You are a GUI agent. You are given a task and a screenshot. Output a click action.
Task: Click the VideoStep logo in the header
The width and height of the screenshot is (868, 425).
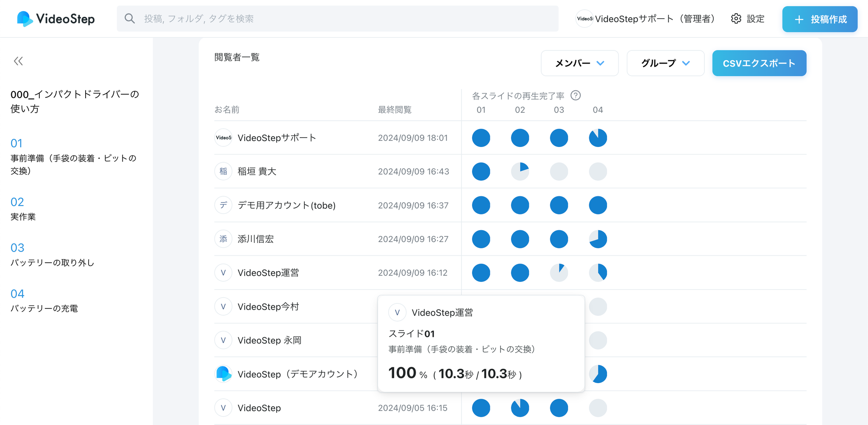[56, 19]
